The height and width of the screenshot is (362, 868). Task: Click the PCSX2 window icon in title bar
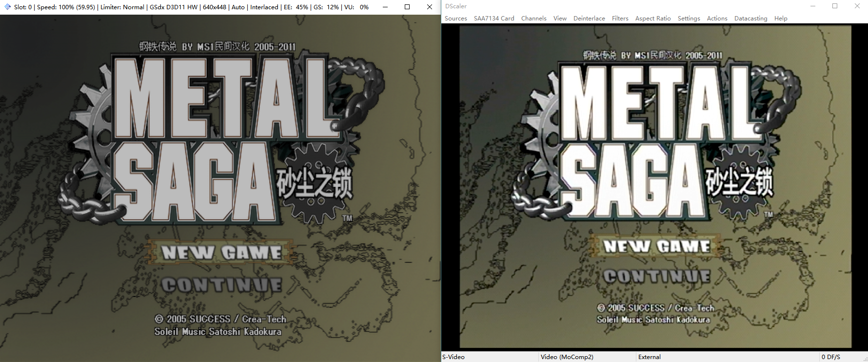click(x=7, y=7)
